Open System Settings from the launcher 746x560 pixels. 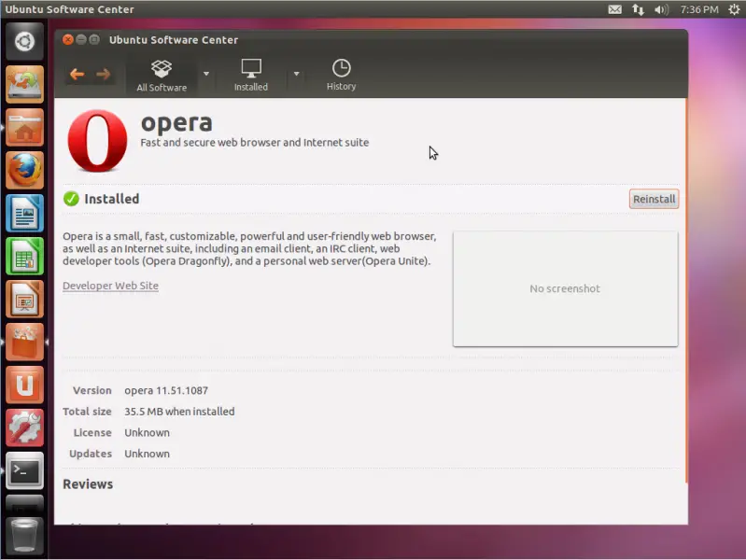24,427
